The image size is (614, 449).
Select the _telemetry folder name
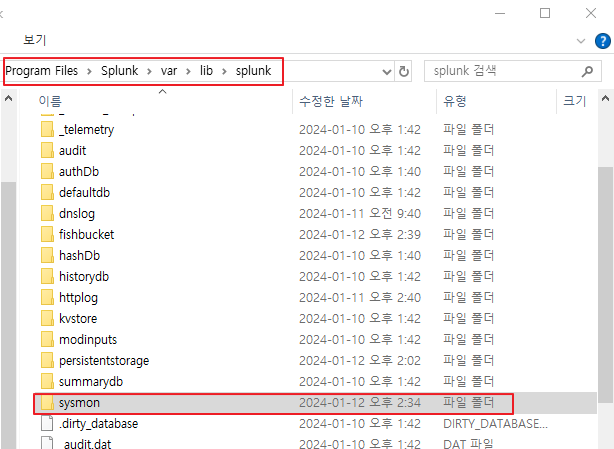tap(87, 129)
